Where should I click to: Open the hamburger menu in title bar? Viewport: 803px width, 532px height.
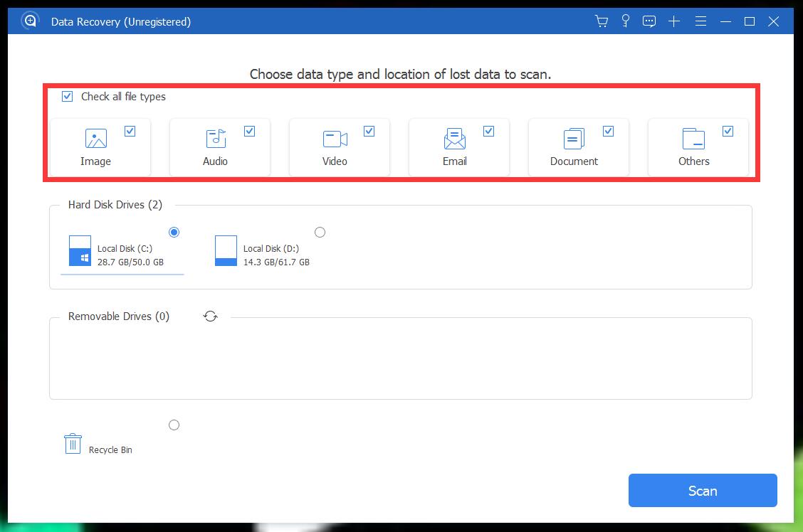tap(700, 21)
